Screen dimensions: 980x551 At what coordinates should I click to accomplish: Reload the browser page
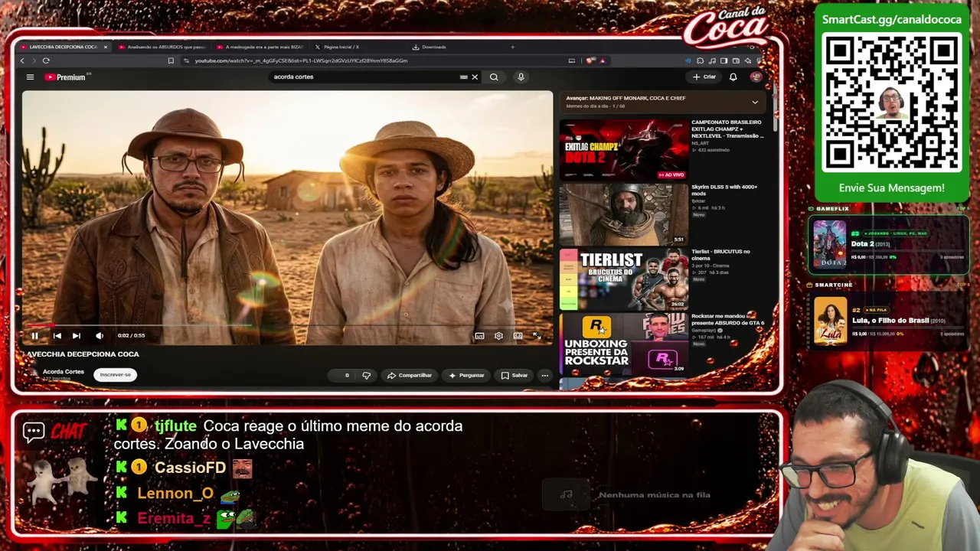tap(46, 60)
